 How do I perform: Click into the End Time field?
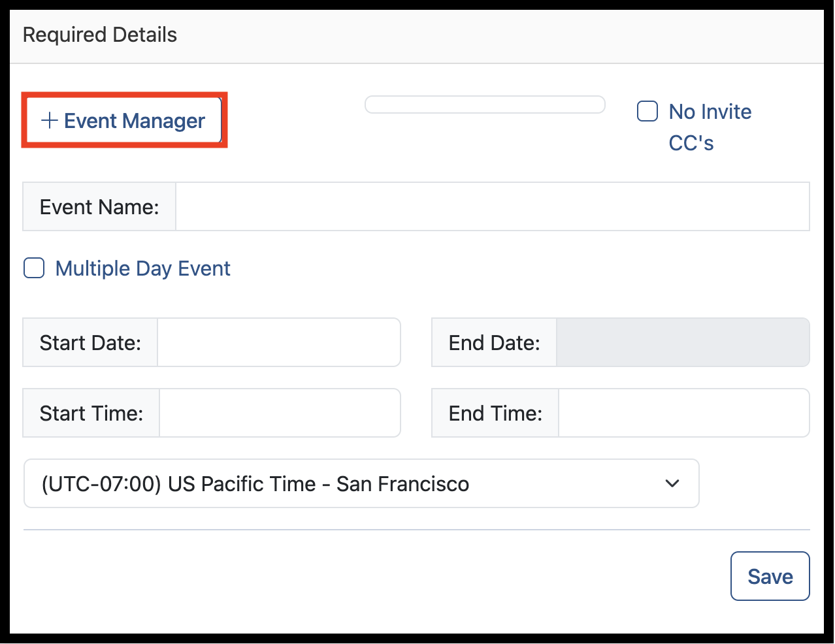point(684,413)
